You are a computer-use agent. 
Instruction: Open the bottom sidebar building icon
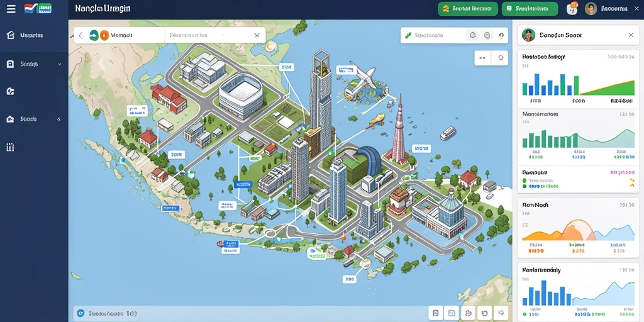point(10,147)
